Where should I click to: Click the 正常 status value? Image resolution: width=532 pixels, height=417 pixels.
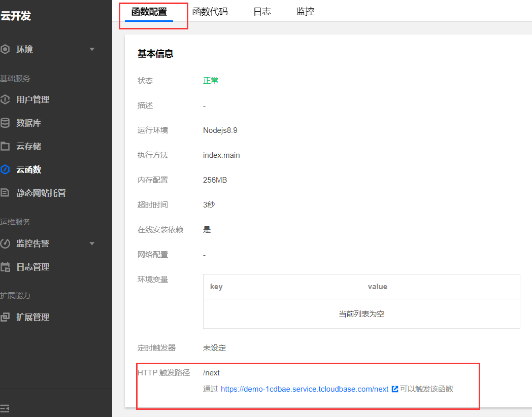211,80
